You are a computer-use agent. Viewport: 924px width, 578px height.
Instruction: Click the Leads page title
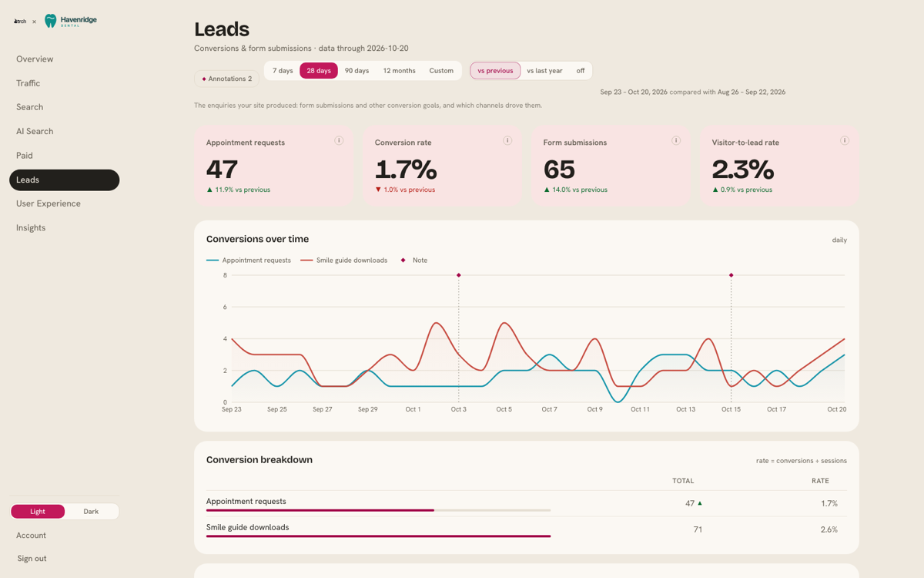(x=222, y=29)
